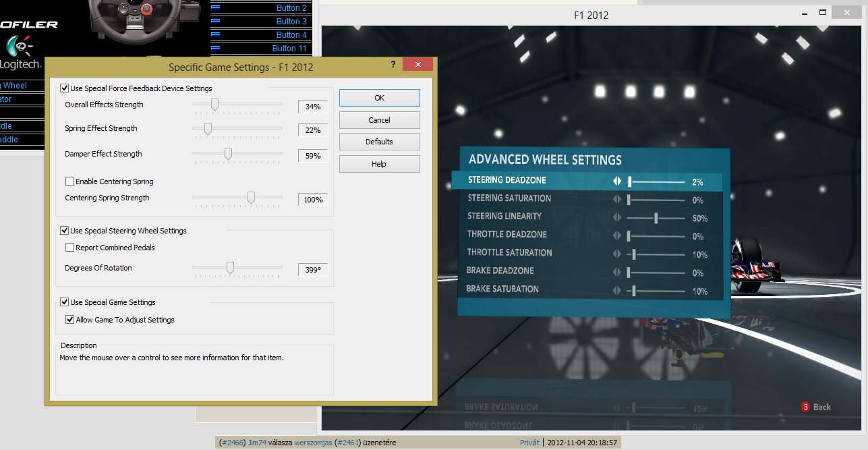Click the Back label in the game
868x450 pixels.
[821, 407]
